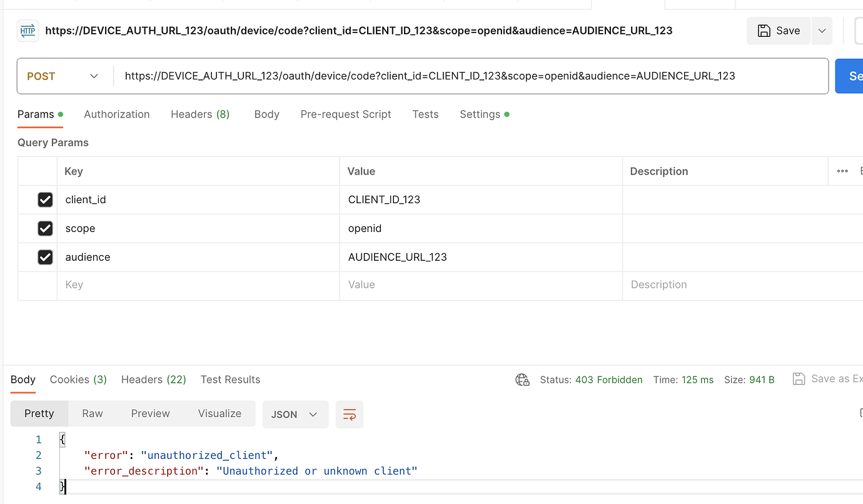Open the POST request method dropdown
The width and height of the screenshot is (863, 504).
click(x=63, y=76)
